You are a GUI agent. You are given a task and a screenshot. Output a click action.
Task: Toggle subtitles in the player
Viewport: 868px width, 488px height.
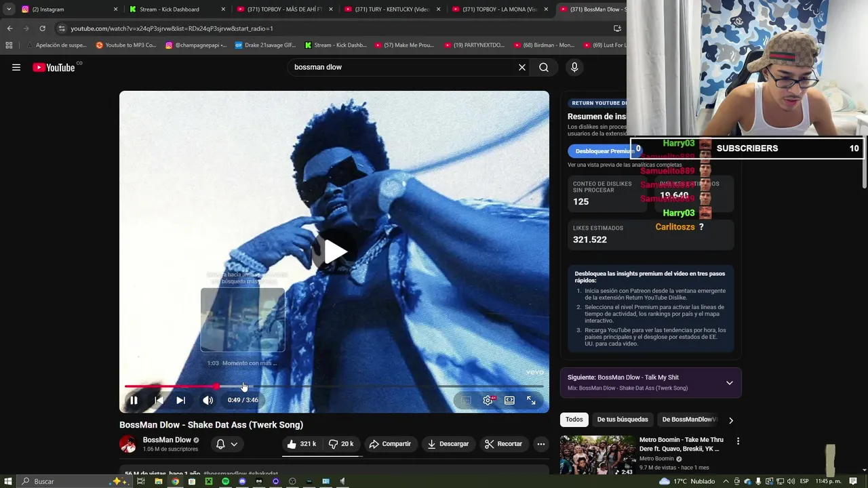coord(465,400)
